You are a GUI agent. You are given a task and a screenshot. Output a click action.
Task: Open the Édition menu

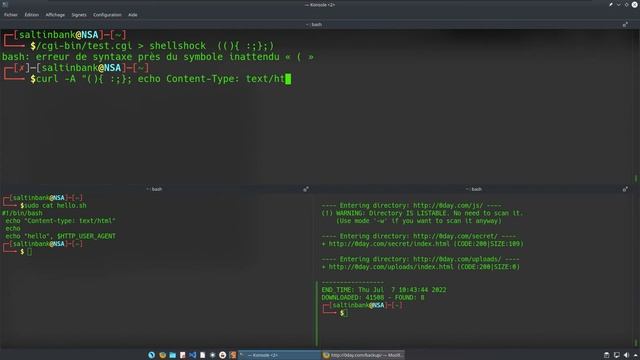point(31,15)
